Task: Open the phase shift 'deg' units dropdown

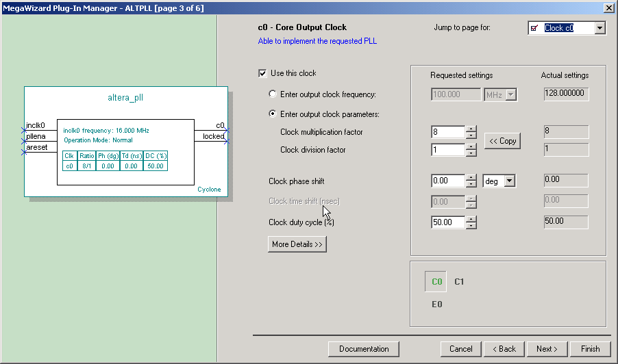Action: click(508, 181)
